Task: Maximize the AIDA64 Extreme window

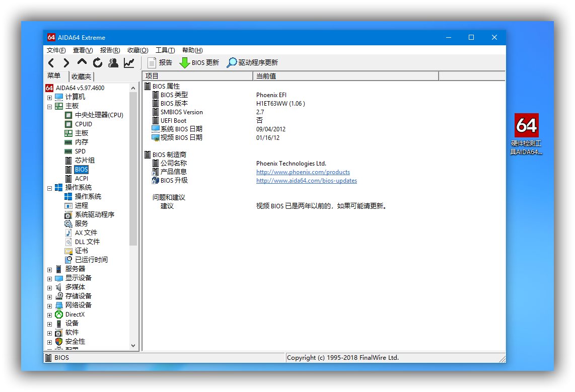Action: [471, 37]
